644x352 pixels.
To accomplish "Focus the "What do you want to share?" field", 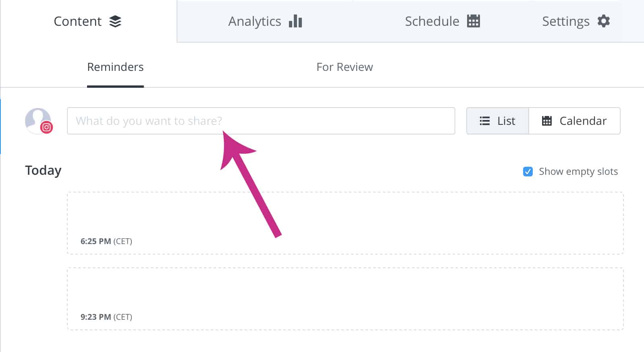I will point(261,121).
